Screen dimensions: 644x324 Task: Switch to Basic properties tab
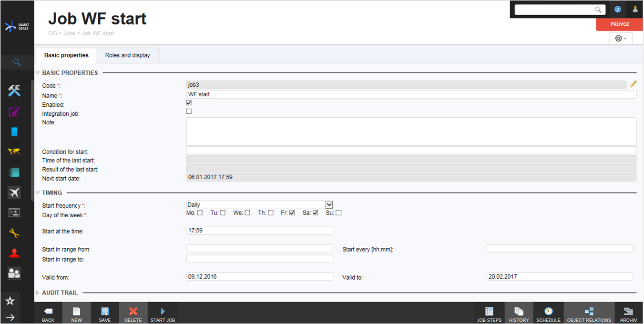click(66, 55)
